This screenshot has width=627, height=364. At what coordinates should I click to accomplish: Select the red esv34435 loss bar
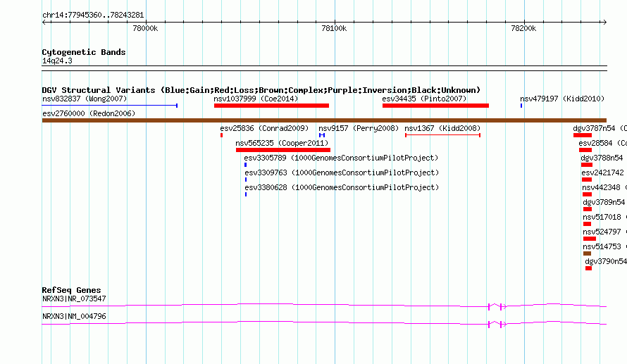pyautogui.click(x=435, y=106)
